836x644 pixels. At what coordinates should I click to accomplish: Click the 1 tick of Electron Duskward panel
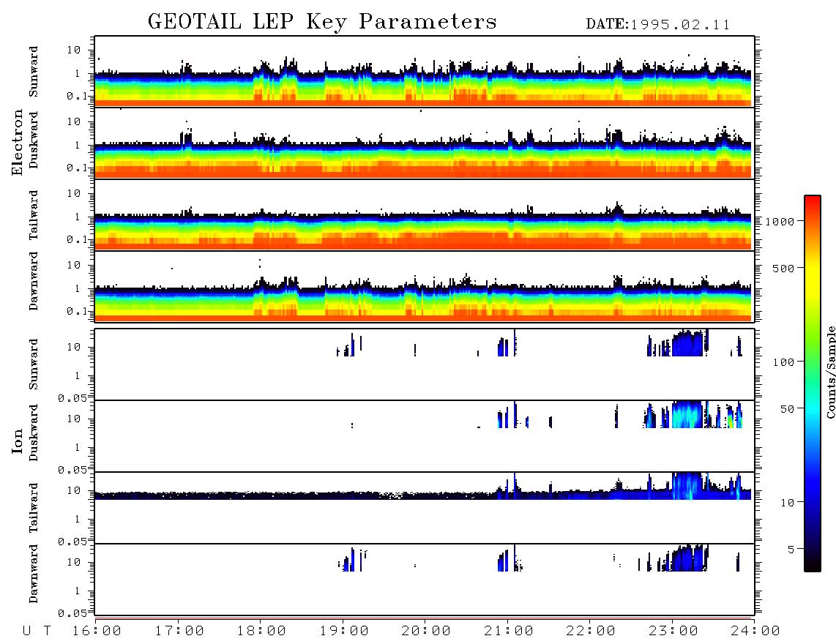pos(78,145)
